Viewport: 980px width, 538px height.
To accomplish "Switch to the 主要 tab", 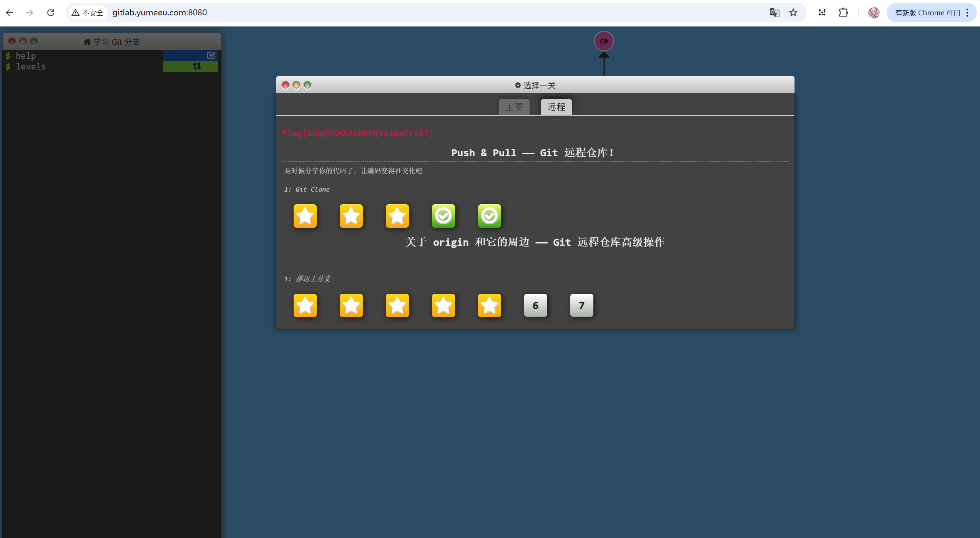I will [514, 107].
